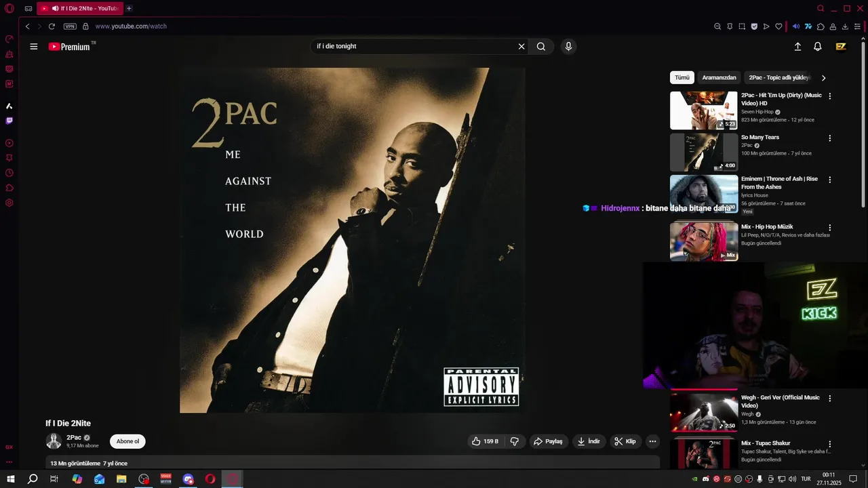Open the Opera GX main menu logo

coord(9,9)
